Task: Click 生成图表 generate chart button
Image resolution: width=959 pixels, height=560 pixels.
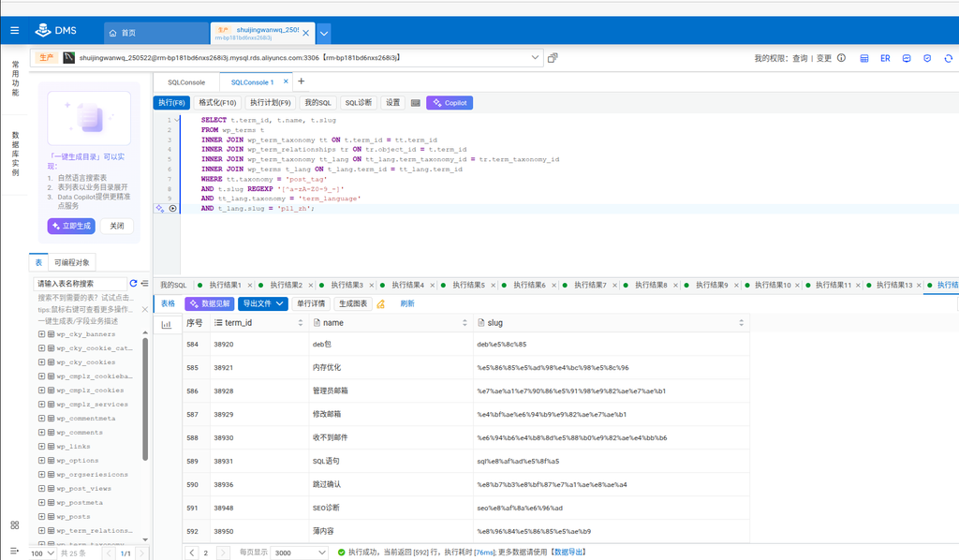Action: pyautogui.click(x=353, y=303)
